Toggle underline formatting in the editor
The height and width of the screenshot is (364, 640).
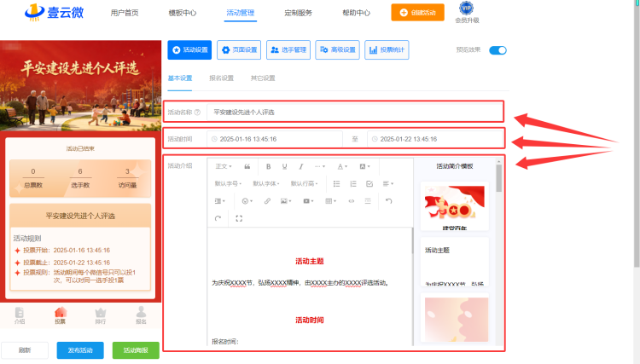pyautogui.click(x=284, y=166)
